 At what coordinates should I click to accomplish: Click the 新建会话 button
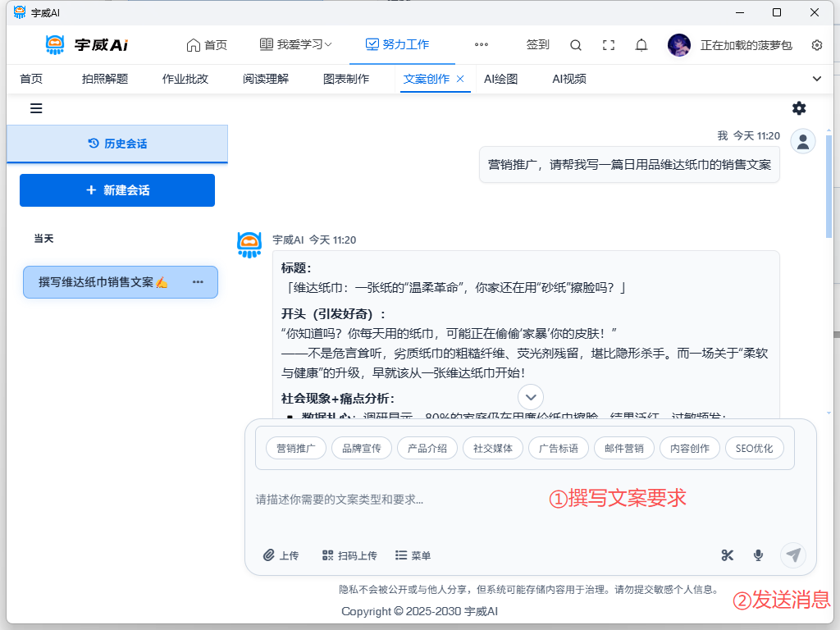coord(117,190)
